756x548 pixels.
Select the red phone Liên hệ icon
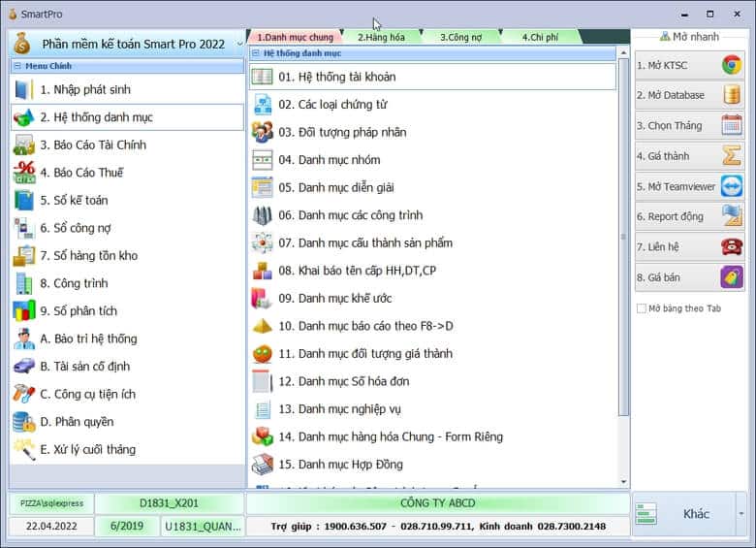[x=732, y=246]
